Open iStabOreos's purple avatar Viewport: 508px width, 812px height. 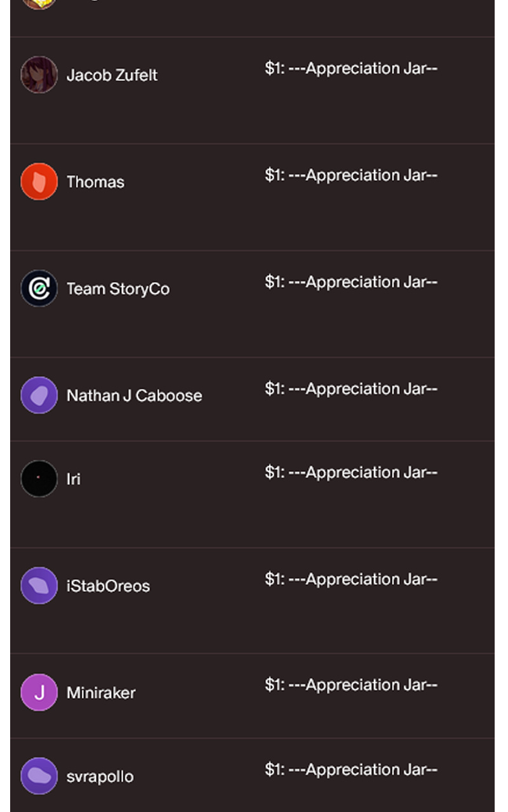(39, 586)
